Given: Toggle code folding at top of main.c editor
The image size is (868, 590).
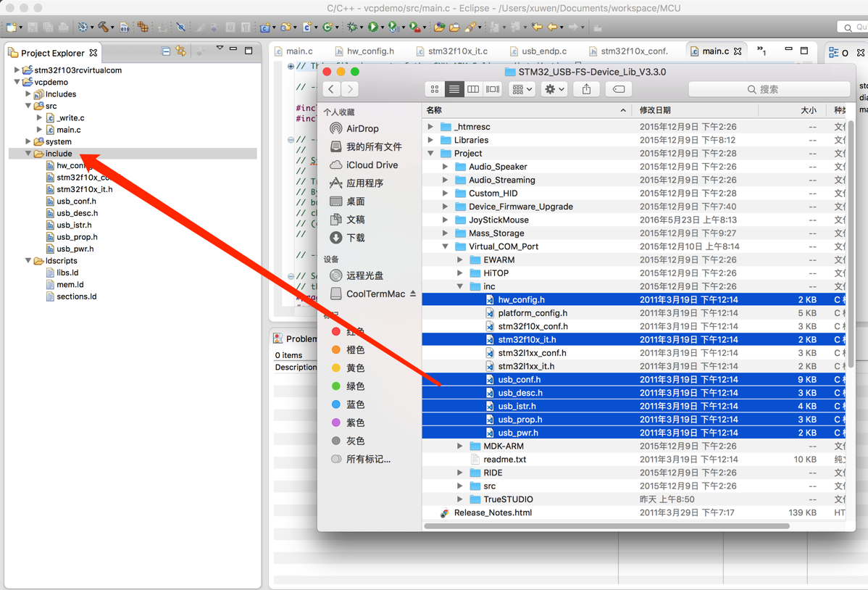Looking at the screenshot, I should 291,66.
